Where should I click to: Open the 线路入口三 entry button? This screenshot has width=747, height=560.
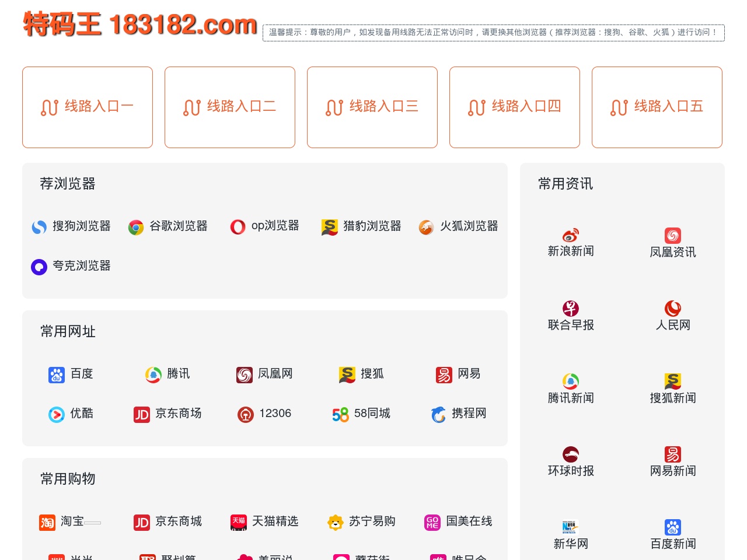372,107
